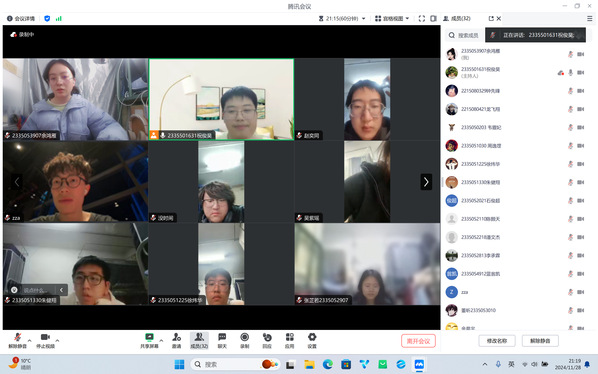Open the 宫格视图 grid view dropdown
Viewport: 598px width, 374px height.
392,18
